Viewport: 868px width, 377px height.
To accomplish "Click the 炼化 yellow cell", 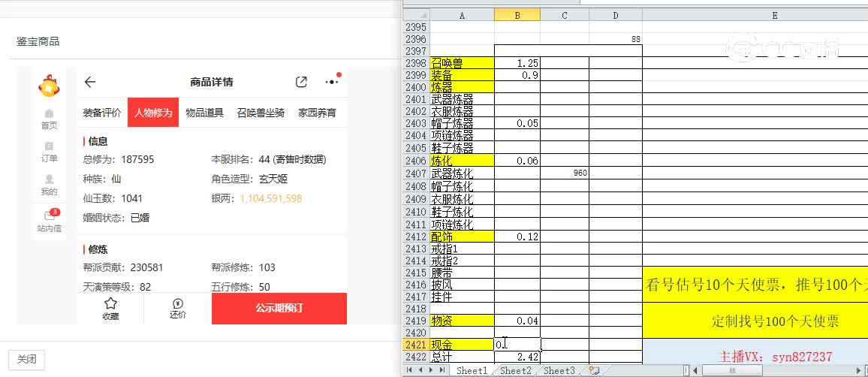I will click(463, 161).
